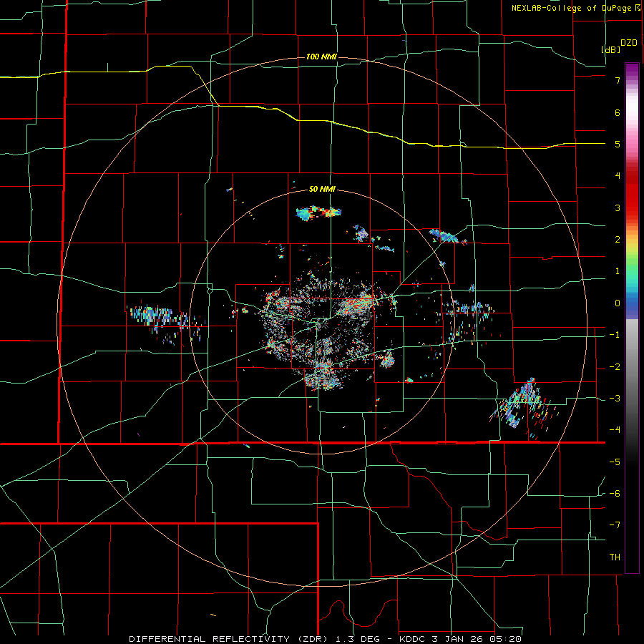Click the -6 value on color scale
644x644 pixels.
615,494
